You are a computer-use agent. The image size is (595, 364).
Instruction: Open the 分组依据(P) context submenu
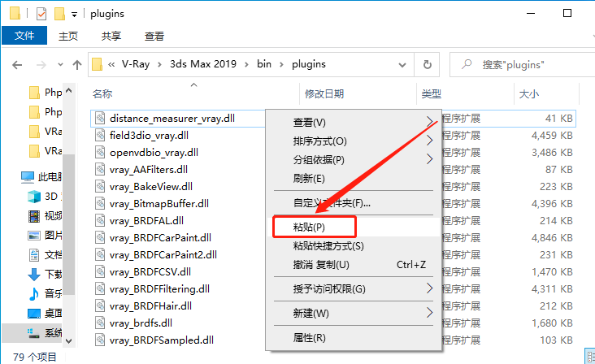[354, 159]
